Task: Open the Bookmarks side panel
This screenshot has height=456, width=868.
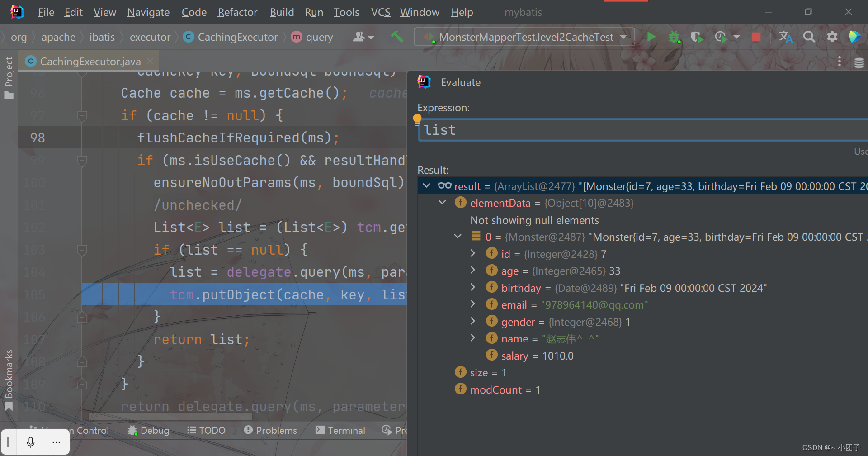Action: pyautogui.click(x=9, y=380)
